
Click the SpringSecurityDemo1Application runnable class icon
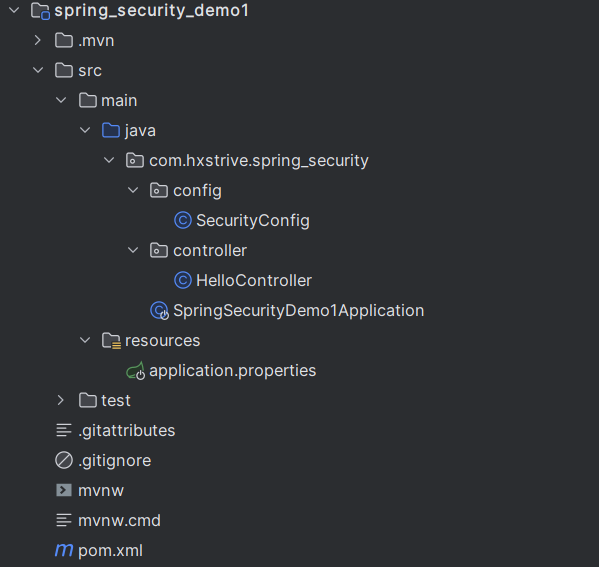159,311
